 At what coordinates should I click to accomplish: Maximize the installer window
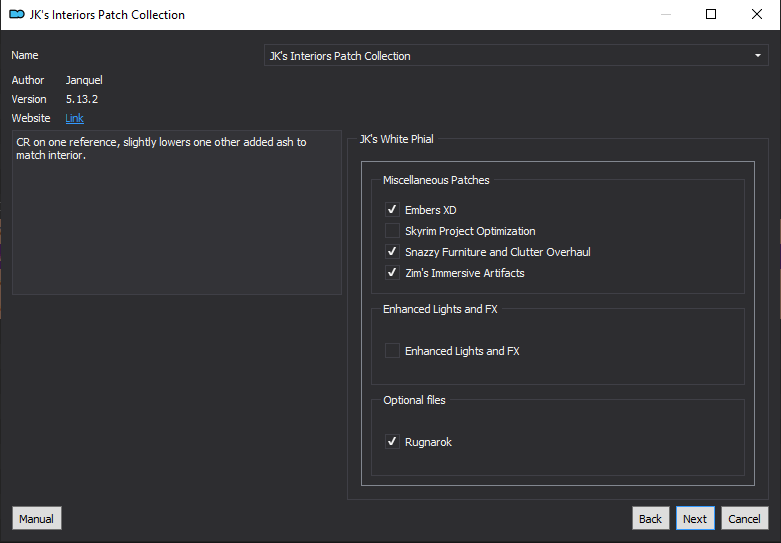point(711,14)
